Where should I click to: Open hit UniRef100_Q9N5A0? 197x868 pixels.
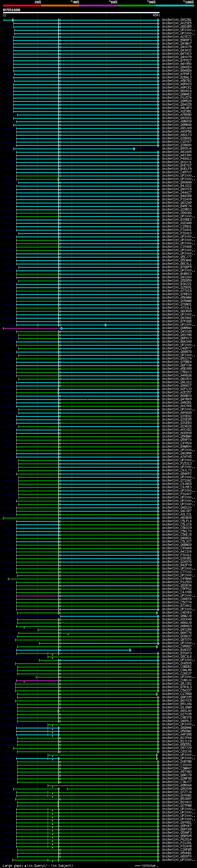pyautogui.click(x=176, y=328)
